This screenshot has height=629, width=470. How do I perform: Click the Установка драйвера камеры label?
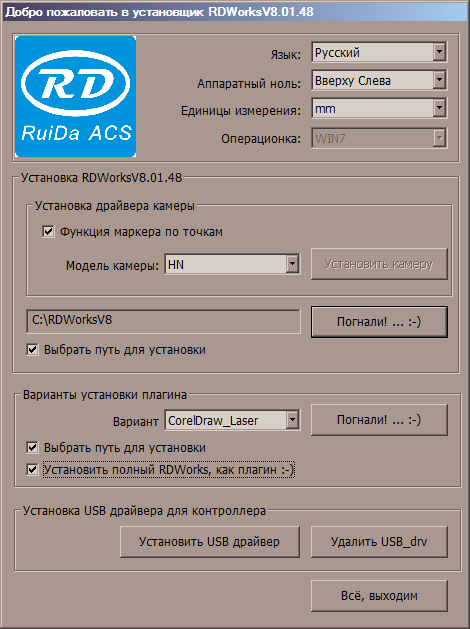pos(115,206)
